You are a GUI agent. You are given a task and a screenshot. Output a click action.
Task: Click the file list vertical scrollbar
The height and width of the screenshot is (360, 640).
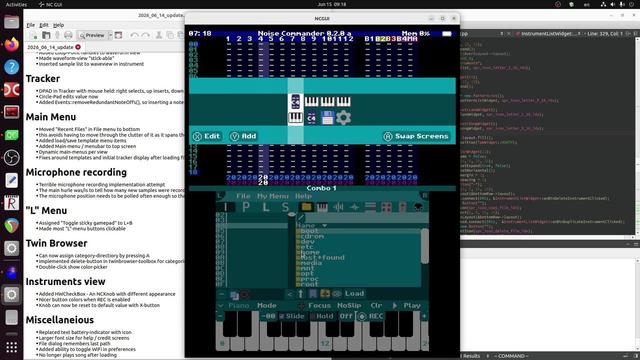point(424,246)
